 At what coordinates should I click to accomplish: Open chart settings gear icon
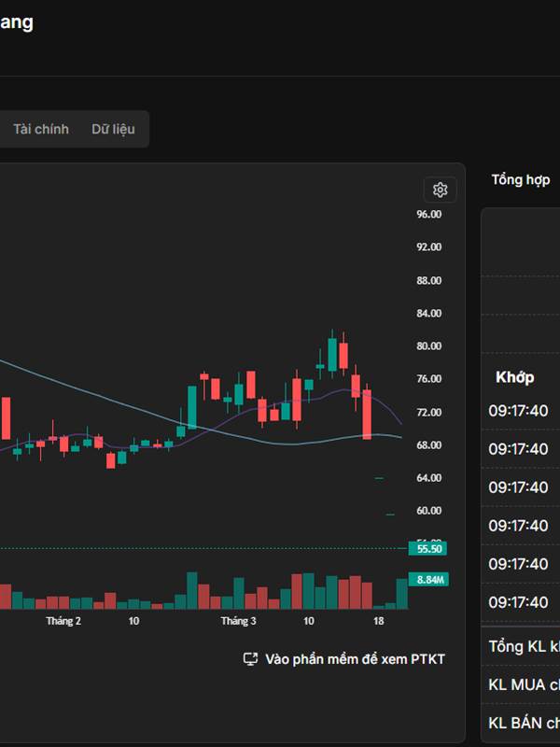tap(441, 190)
